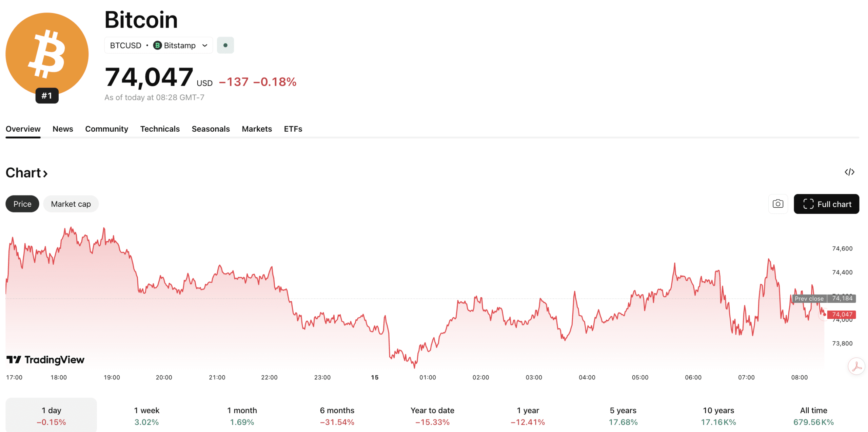Click the Bitstamp exchange icon
The width and height of the screenshot is (868, 432).
pos(157,45)
